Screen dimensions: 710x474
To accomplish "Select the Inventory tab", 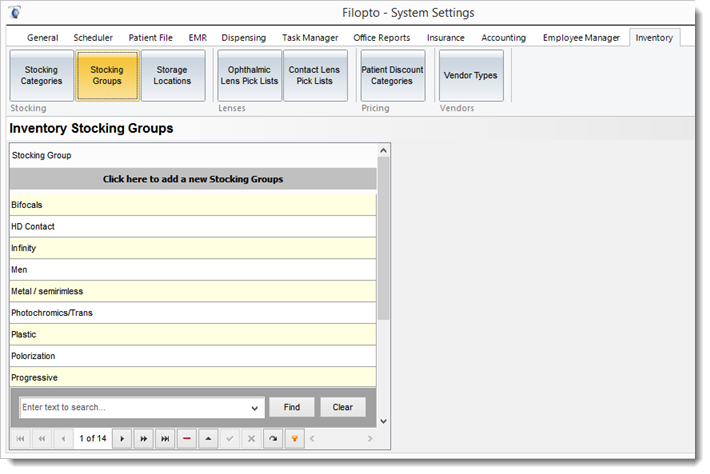I will click(654, 38).
